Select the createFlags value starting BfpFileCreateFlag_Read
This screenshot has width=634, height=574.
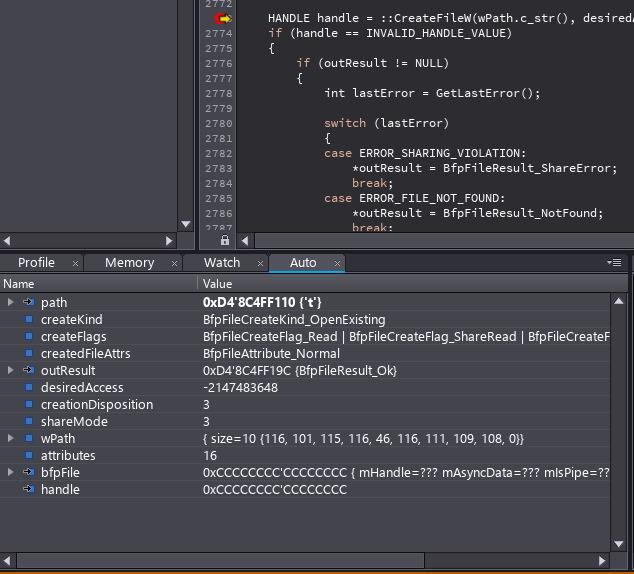click(x=406, y=337)
